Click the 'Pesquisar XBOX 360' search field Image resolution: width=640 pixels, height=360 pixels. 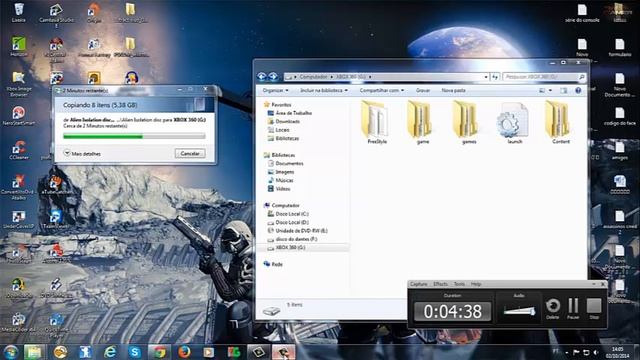544,77
